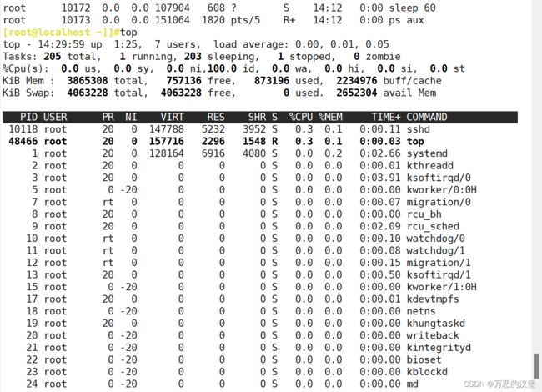Click the VIRT column header

click(172, 117)
